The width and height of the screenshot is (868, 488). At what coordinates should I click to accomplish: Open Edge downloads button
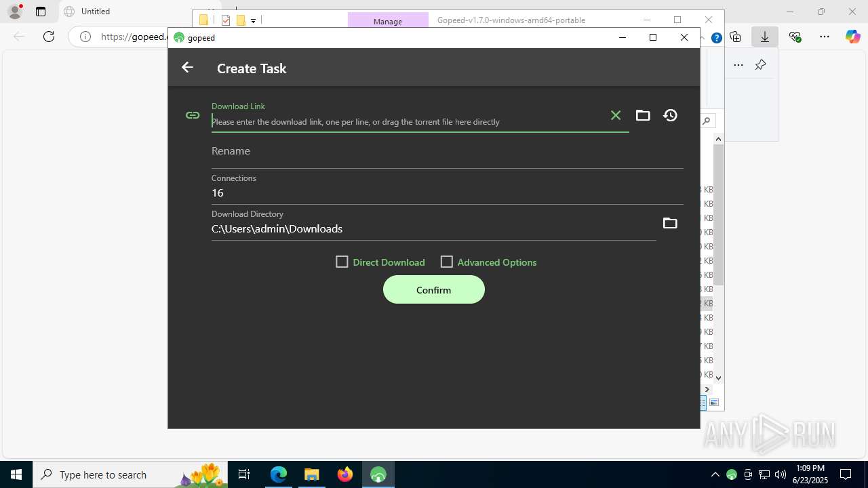[765, 37]
